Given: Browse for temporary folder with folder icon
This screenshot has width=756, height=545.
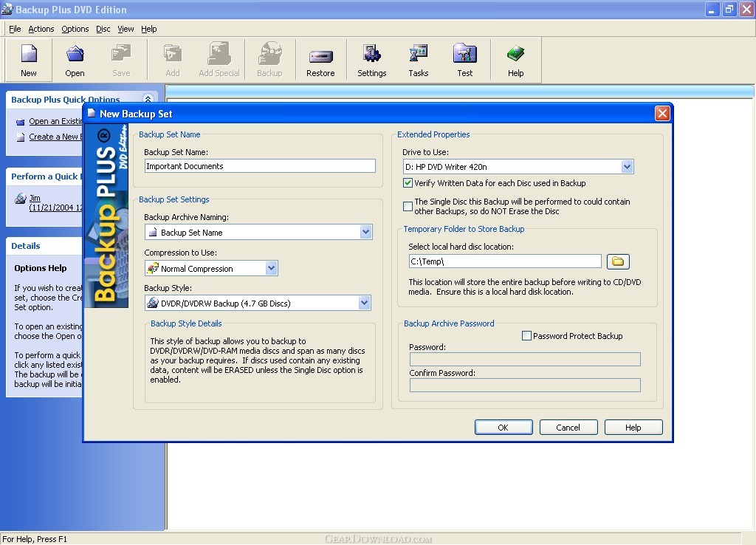Looking at the screenshot, I should 618,261.
